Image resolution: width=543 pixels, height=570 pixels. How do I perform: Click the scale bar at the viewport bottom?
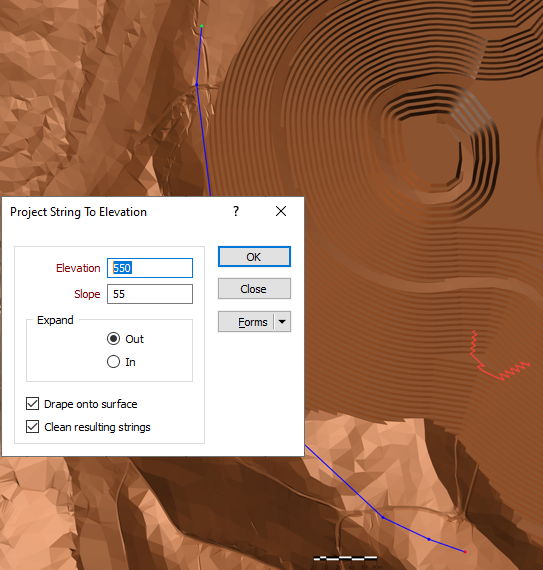(x=345, y=558)
